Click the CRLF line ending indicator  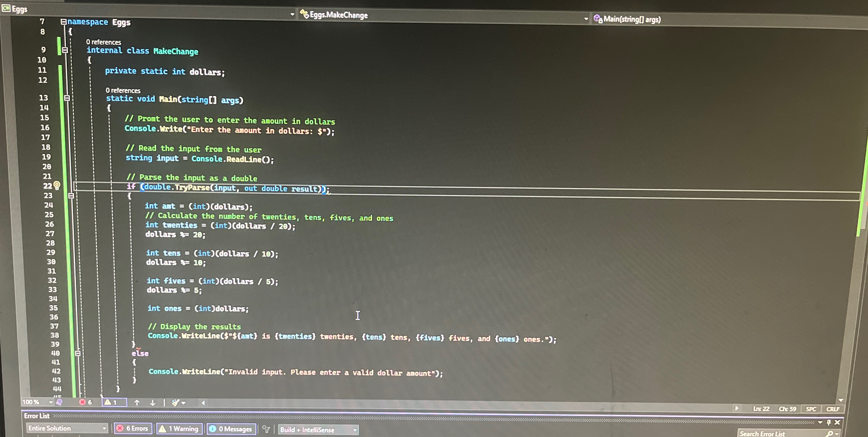(x=833, y=409)
